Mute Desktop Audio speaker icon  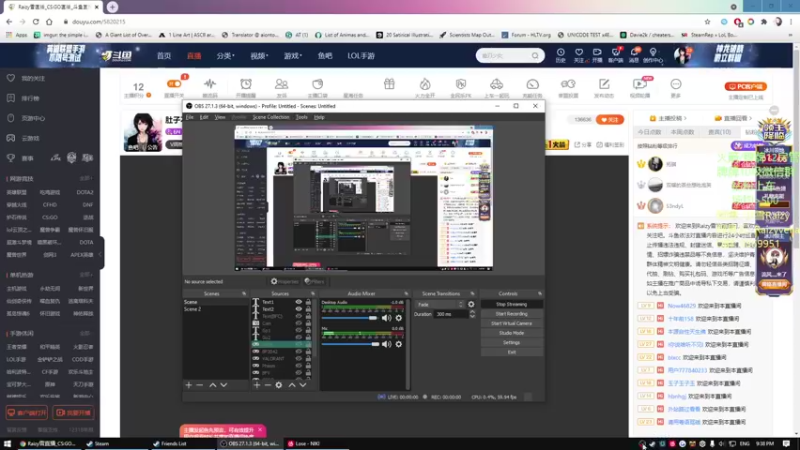click(386, 318)
